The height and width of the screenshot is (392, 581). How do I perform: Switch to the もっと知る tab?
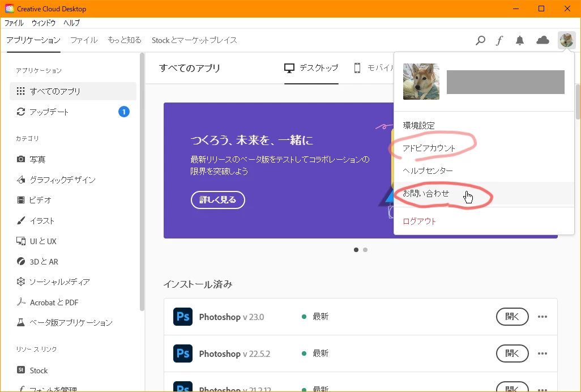pyautogui.click(x=125, y=40)
